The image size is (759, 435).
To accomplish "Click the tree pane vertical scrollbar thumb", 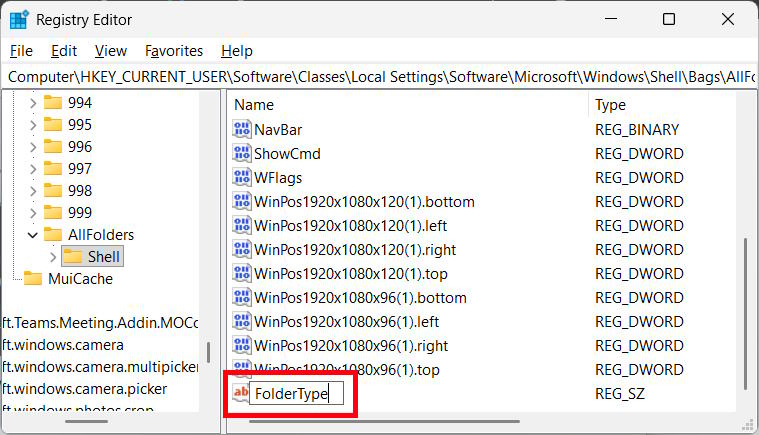I will (x=208, y=353).
